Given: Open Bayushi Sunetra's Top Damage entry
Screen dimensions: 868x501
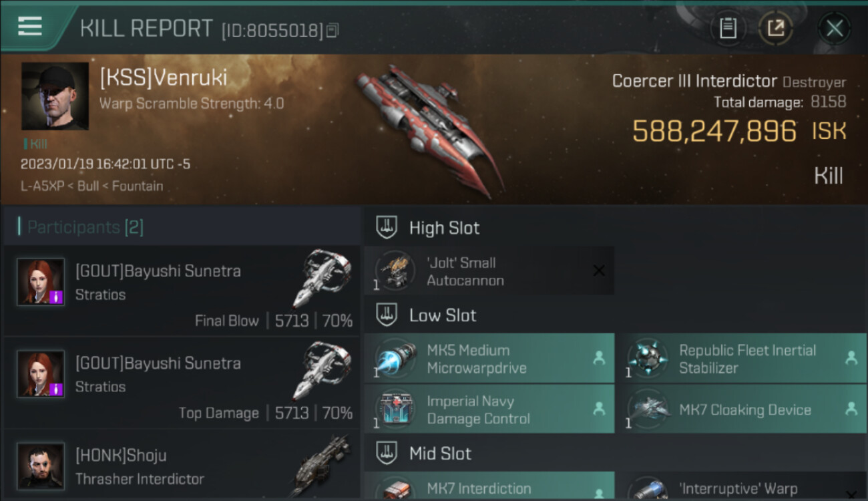Looking at the screenshot, I should [182, 382].
